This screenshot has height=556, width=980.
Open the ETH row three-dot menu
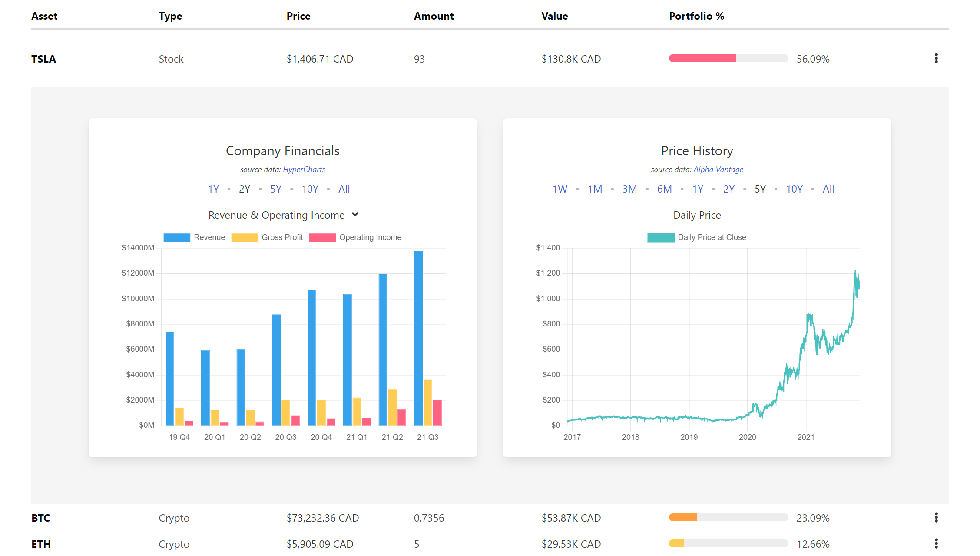[x=936, y=543]
